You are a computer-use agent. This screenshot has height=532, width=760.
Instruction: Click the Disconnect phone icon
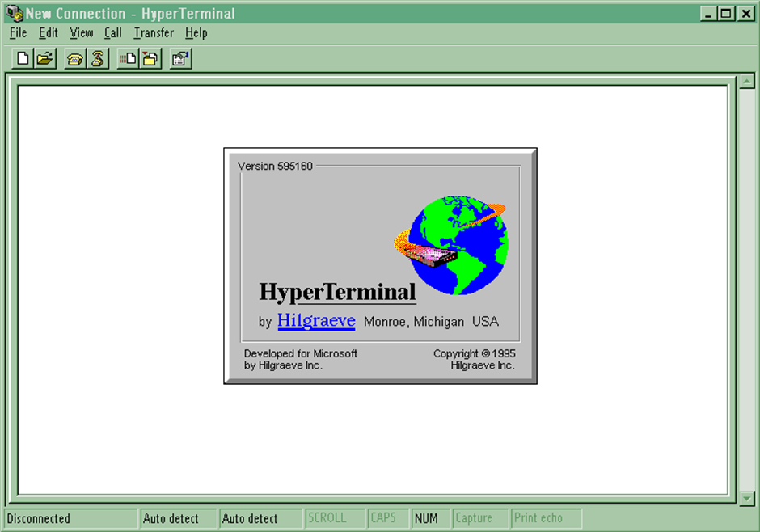click(x=97, y=57)
